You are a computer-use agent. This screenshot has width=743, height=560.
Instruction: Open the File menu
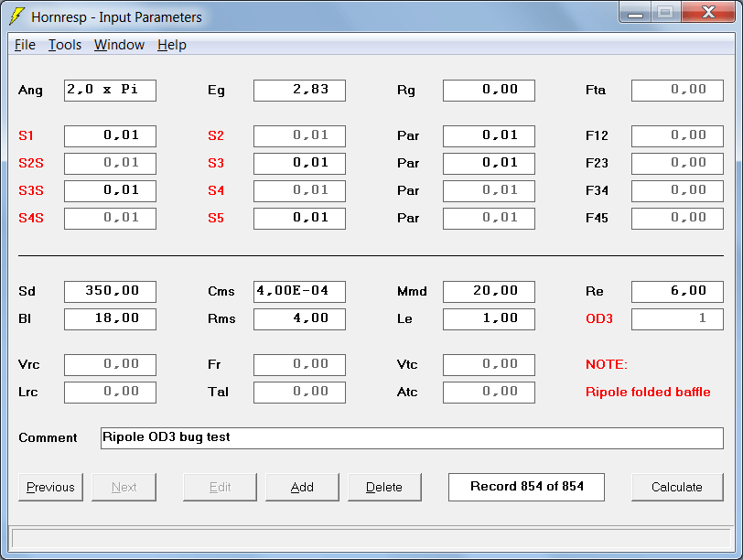click(25, 45)
